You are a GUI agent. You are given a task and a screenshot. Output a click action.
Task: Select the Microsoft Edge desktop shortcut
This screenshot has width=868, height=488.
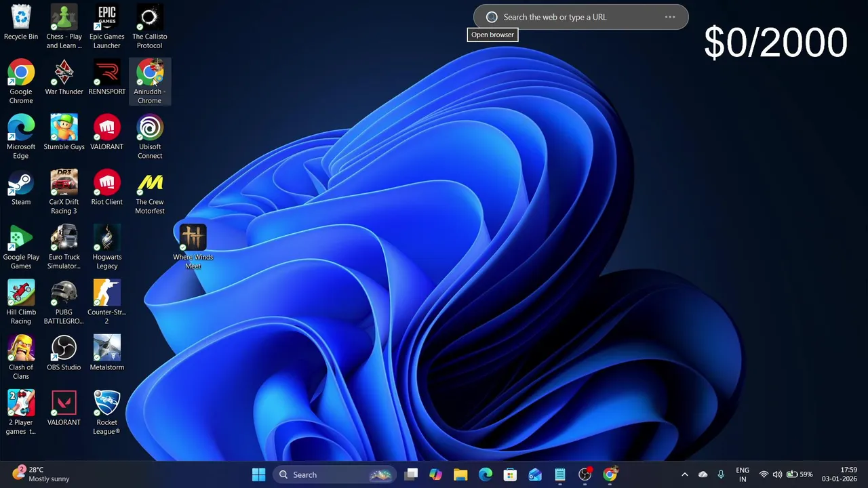click(x=21, y=137)
